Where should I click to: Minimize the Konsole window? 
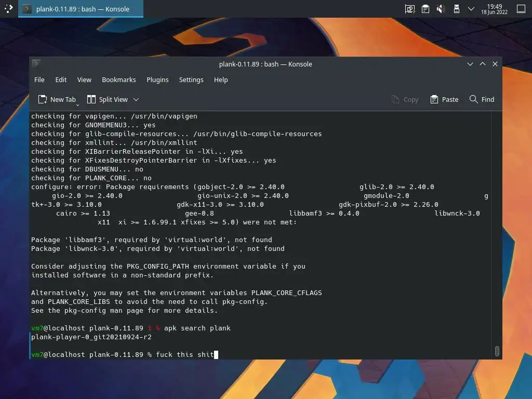pyautogui.click(x=470, y=64)
